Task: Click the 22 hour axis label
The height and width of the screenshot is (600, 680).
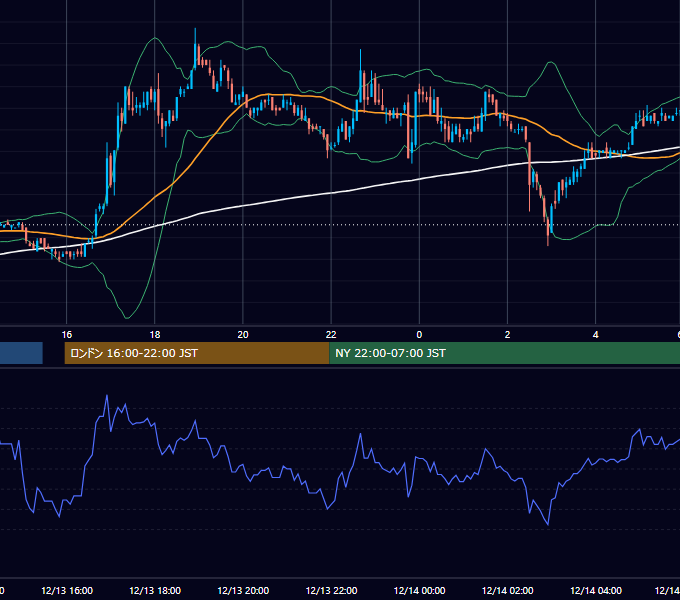Action: [x=331, y=335]
